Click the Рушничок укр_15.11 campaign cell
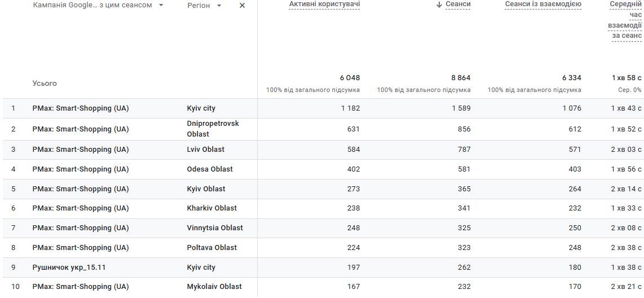Image resolution: width=644 pixels, height=298 pixels. 69,268
